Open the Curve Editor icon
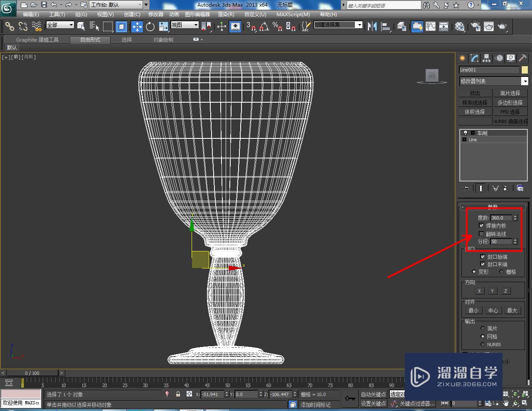Viewport: 532px width, 411px height. (431, 27)
